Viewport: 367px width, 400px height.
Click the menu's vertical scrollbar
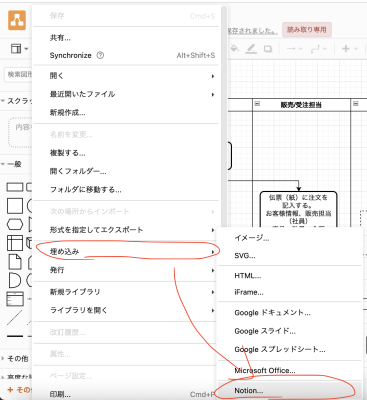coord(224,117)
